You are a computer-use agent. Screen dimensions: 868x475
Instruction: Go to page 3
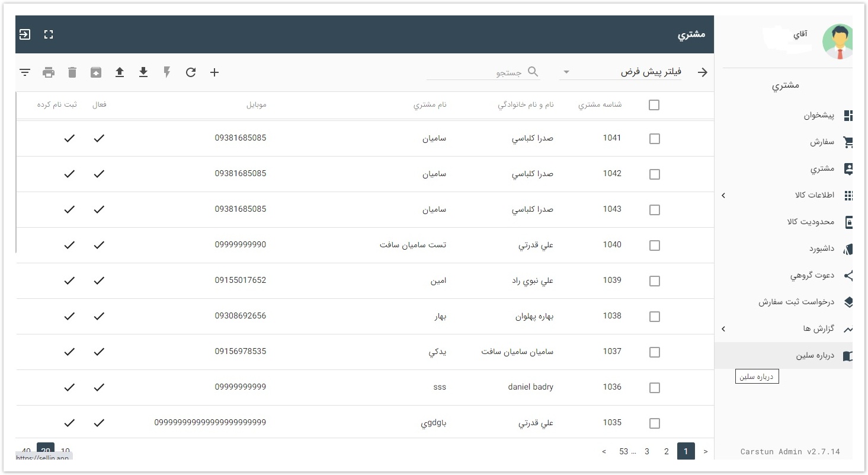[x=647, y=451]
